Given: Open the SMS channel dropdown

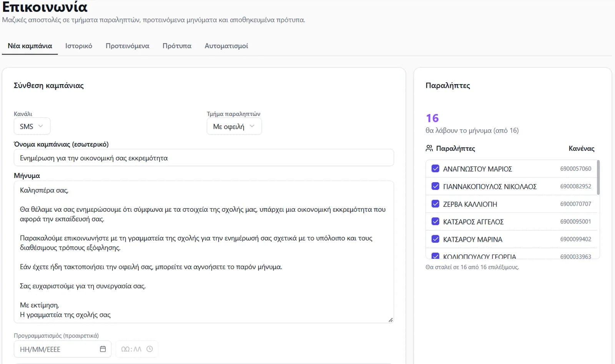Looking at the screenshot, I should click(x=32, y=126).
